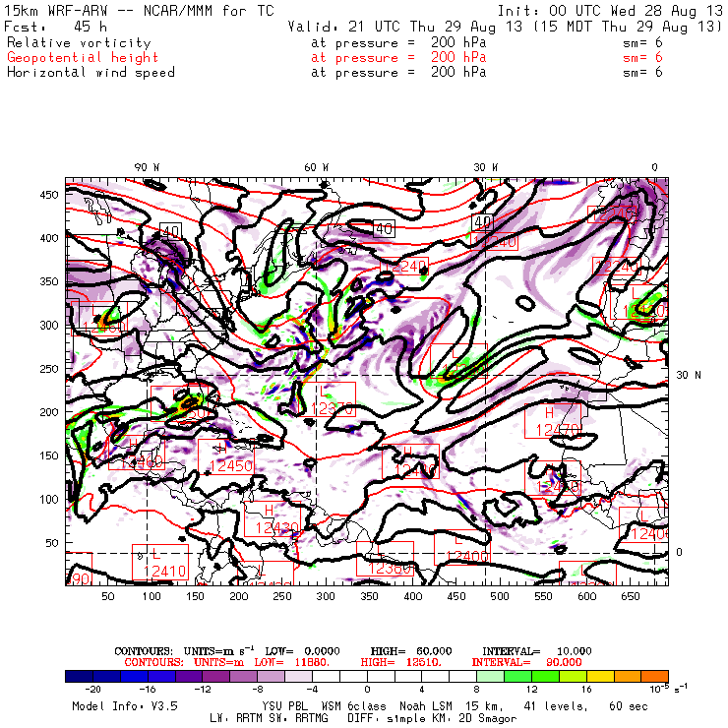Click the title text '15km WRF-ARW -- NCAR/MMM for TC'
The image size is (728, 728).
[x=140, y=11]
